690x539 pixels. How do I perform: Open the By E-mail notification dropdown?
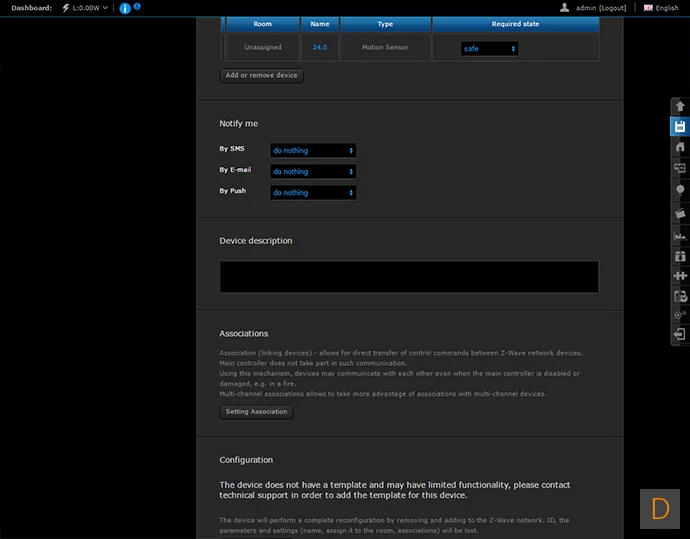[313, 172]
